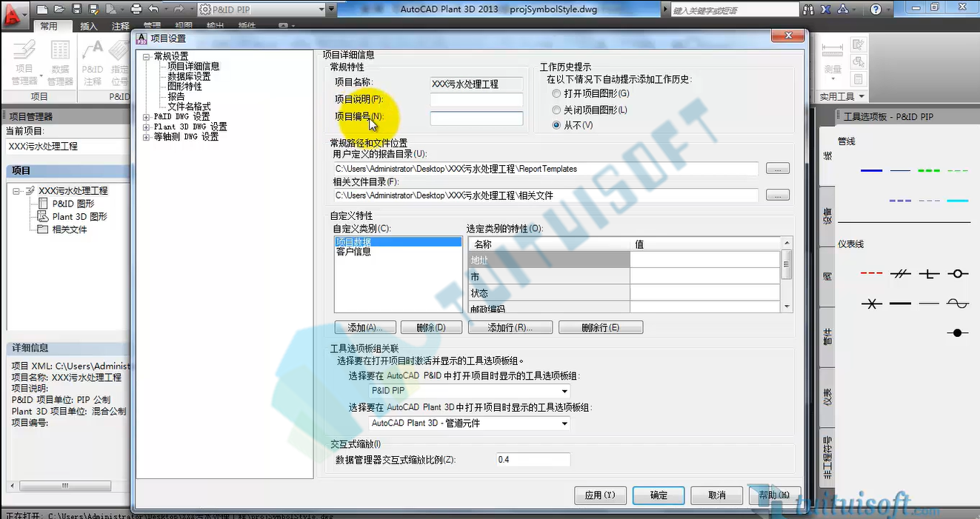Select the solid cyan pipe line tool
This screenshot has width=980, height=519.
pyautogui.click(x=958, y=201)
